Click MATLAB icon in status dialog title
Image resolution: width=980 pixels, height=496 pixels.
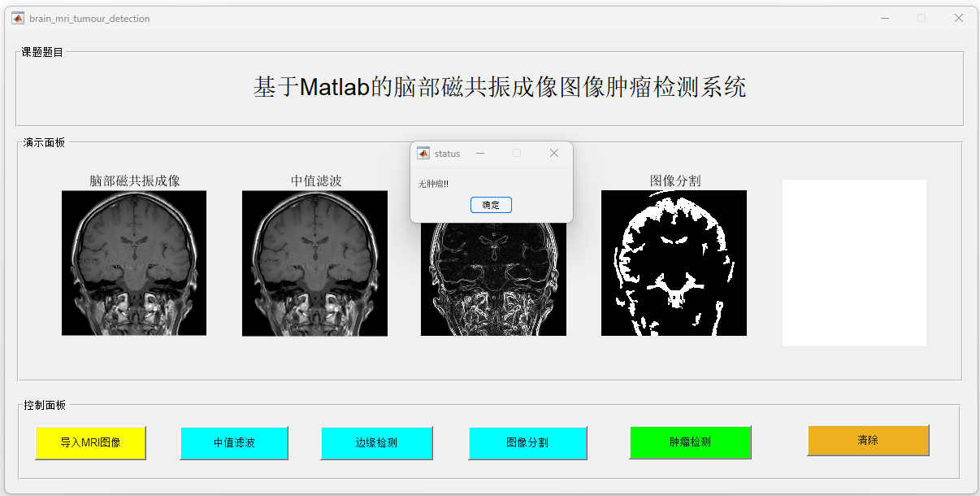[423, 153]
